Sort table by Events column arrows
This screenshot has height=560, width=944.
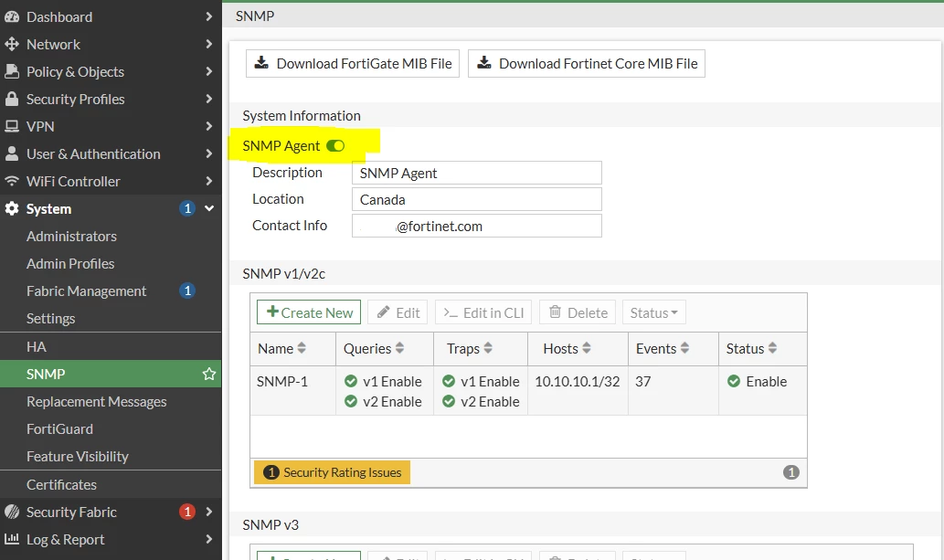coord(684,348)
